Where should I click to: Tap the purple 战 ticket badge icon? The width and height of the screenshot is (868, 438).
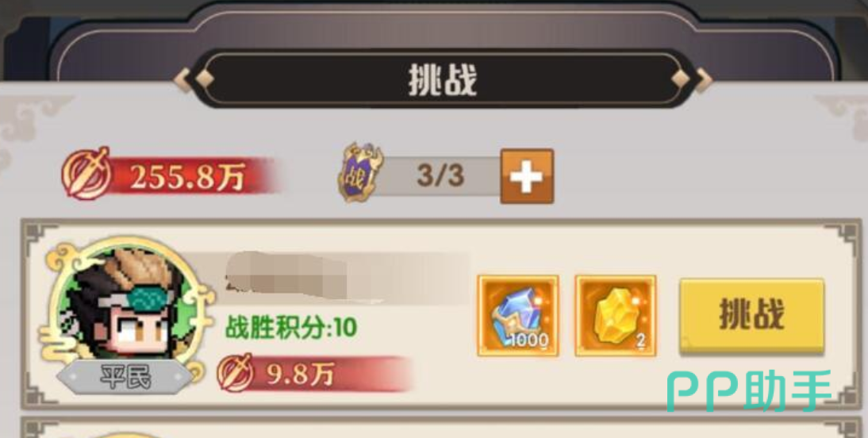tap(361, 172)
